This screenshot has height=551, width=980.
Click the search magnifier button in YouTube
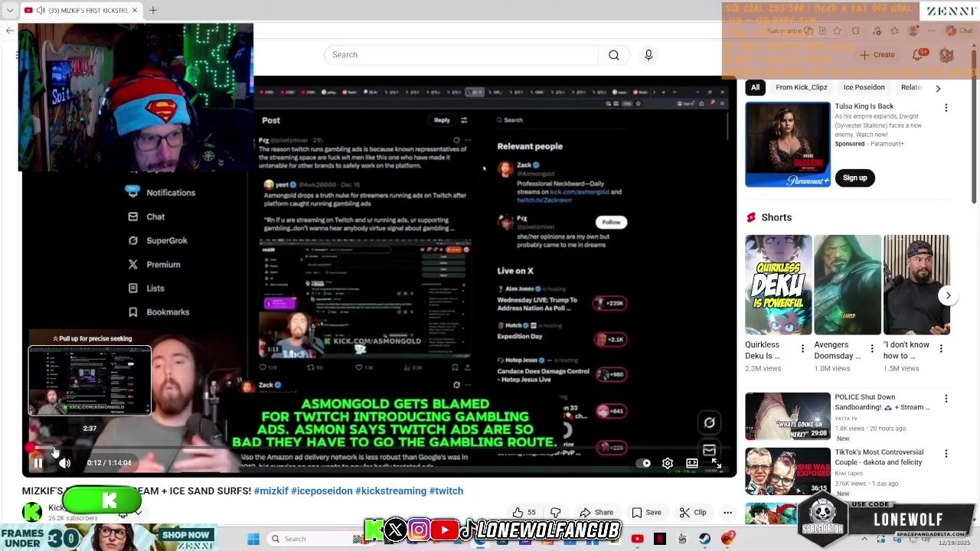(x=614, y=55)
